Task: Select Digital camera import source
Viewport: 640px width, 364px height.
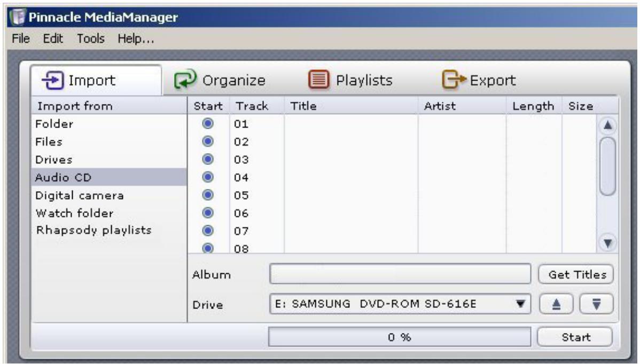Action: (109, 195)
